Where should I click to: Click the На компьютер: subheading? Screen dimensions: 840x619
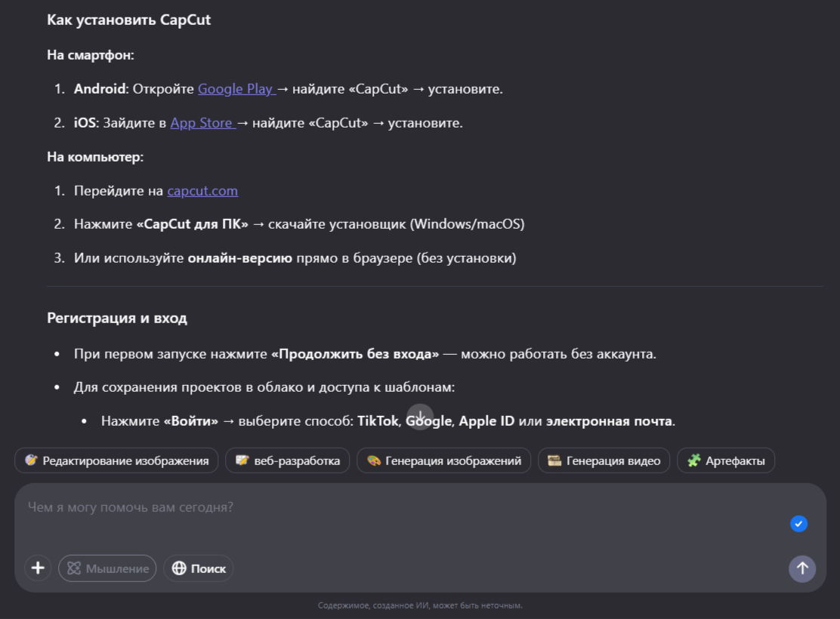tap(95, 157)
